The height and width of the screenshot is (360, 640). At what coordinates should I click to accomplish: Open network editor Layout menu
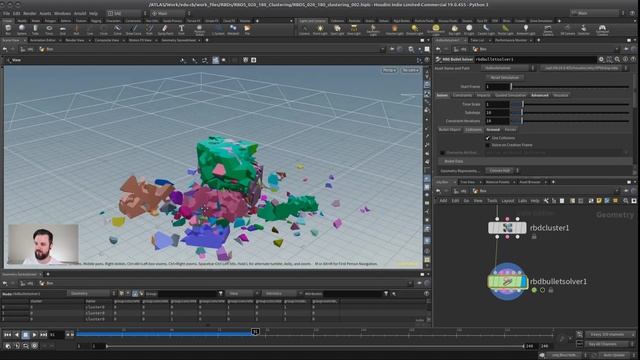click(508, 201)
